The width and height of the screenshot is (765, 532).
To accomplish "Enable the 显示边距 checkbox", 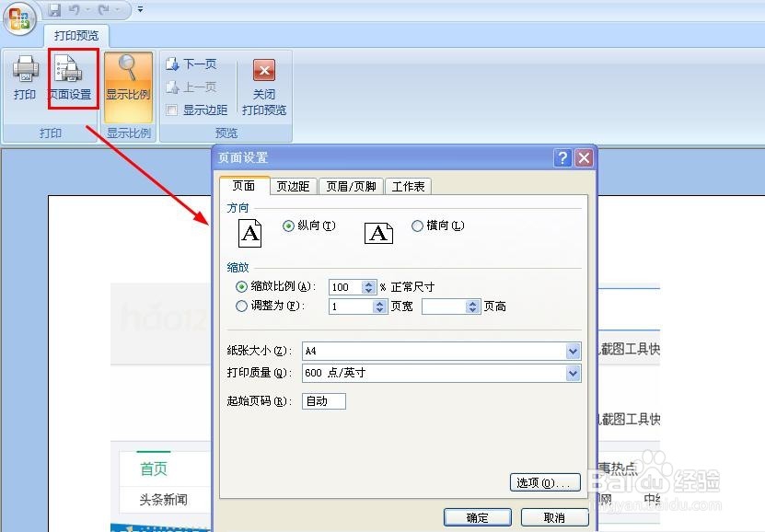I will tap(173, 110).
